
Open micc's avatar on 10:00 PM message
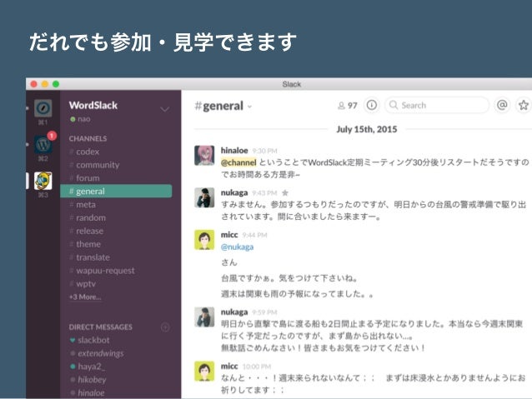point(204,372)
